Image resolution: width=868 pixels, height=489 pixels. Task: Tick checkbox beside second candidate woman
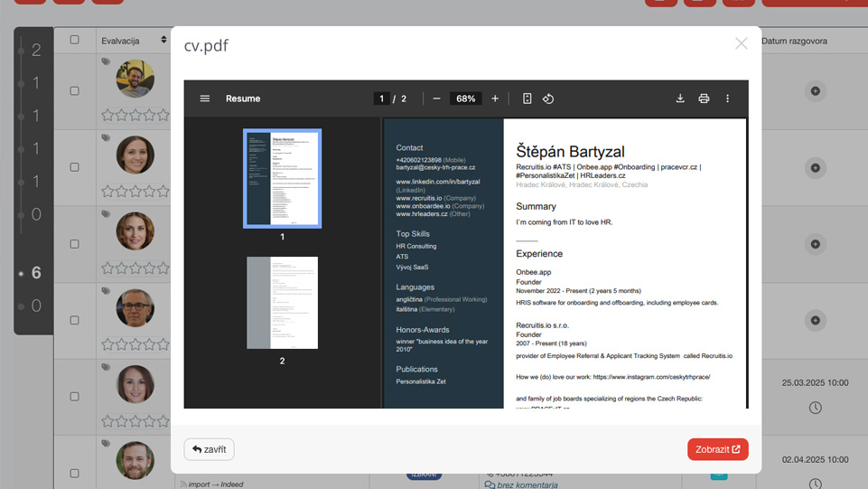coord(74,167)
